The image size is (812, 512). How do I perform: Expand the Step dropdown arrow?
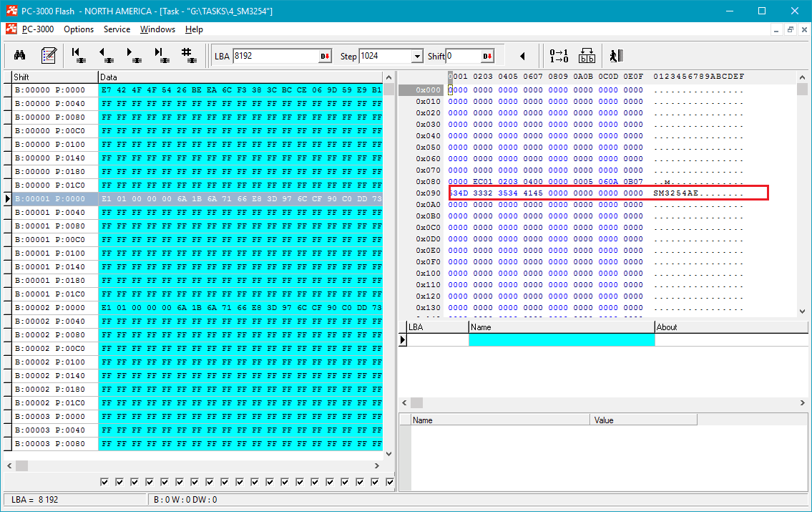tap(417, 56)
